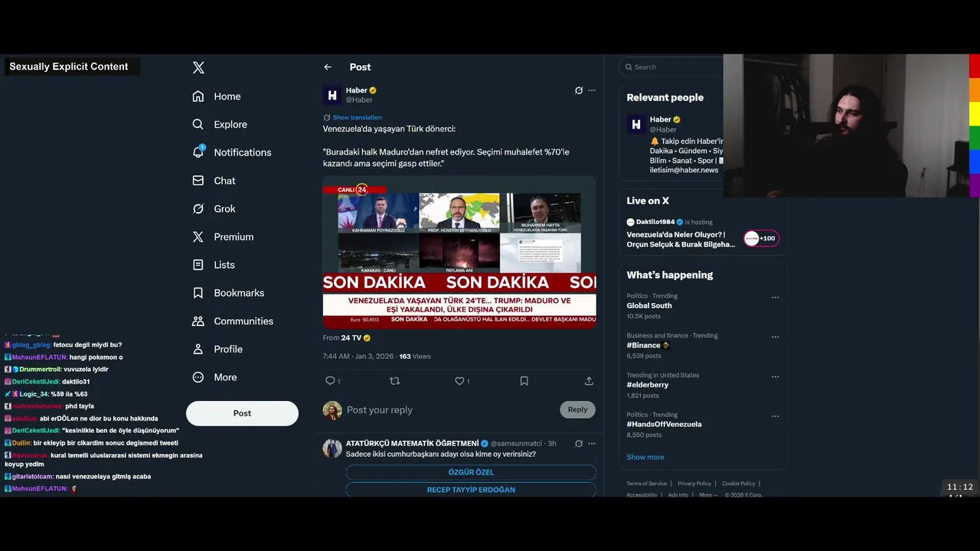Click the X logo icon

198,67
